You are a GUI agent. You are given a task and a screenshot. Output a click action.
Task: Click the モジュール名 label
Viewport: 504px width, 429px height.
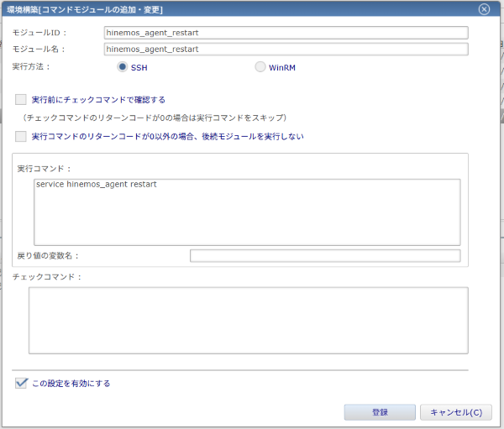[x=39, y=49]
